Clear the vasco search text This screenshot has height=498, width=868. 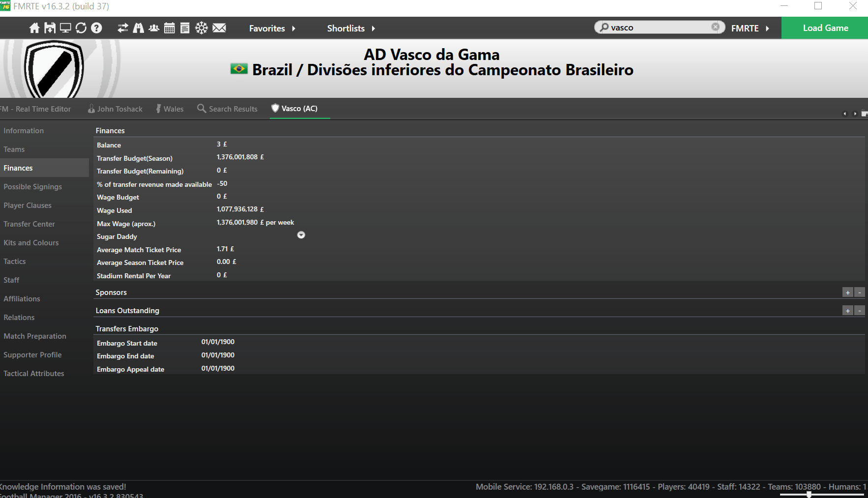[716, 27]
